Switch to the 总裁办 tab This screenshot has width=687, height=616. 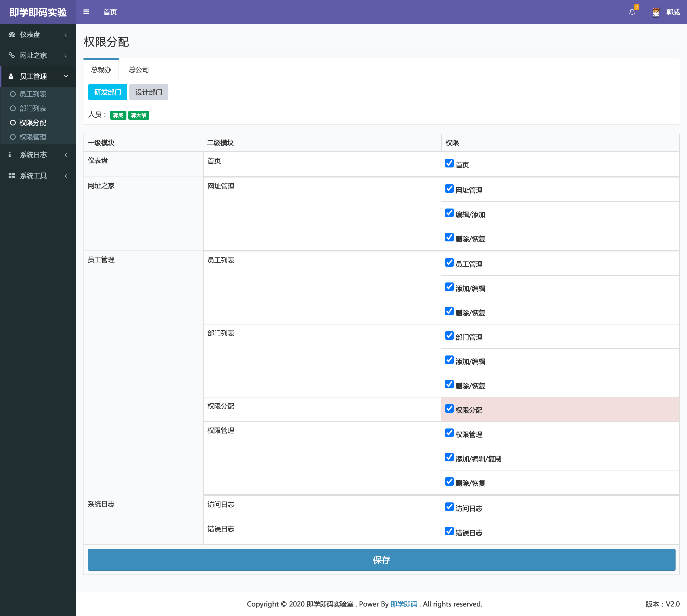(101, 70)
